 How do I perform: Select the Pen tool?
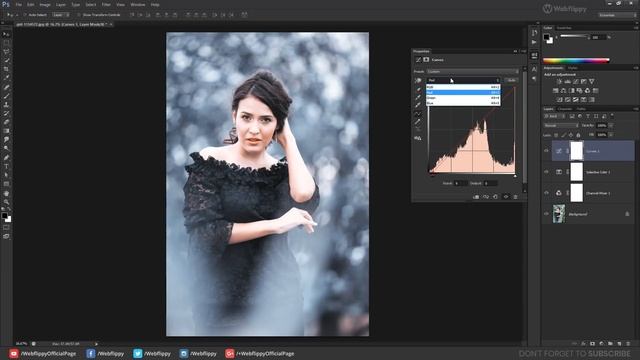6,158
